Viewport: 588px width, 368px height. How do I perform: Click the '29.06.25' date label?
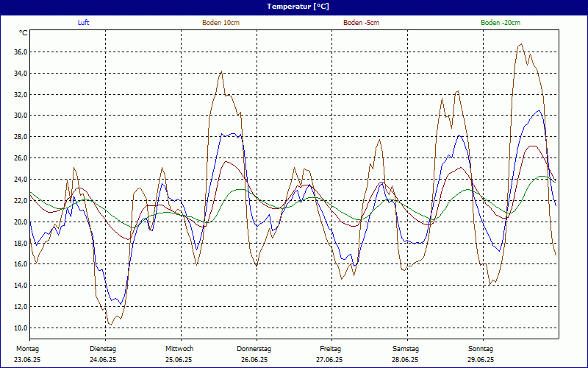pyautogui.click(x=481, y=360)
